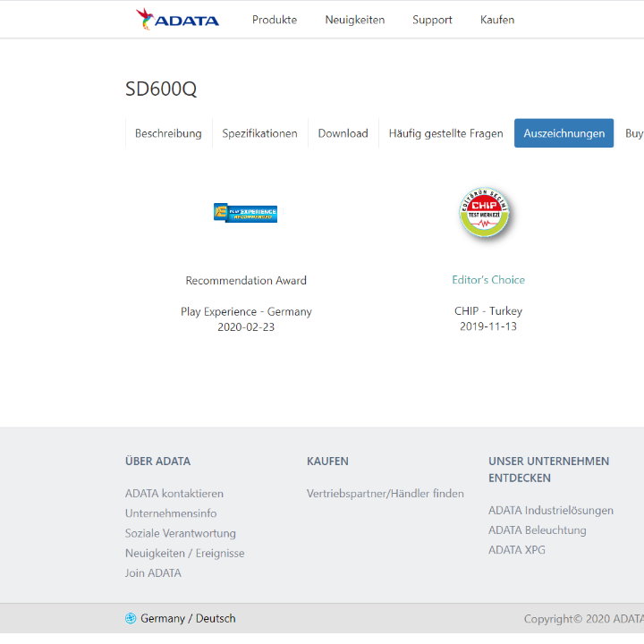
Task: Follow the Editor's Choice link
Action: point(488,280)
